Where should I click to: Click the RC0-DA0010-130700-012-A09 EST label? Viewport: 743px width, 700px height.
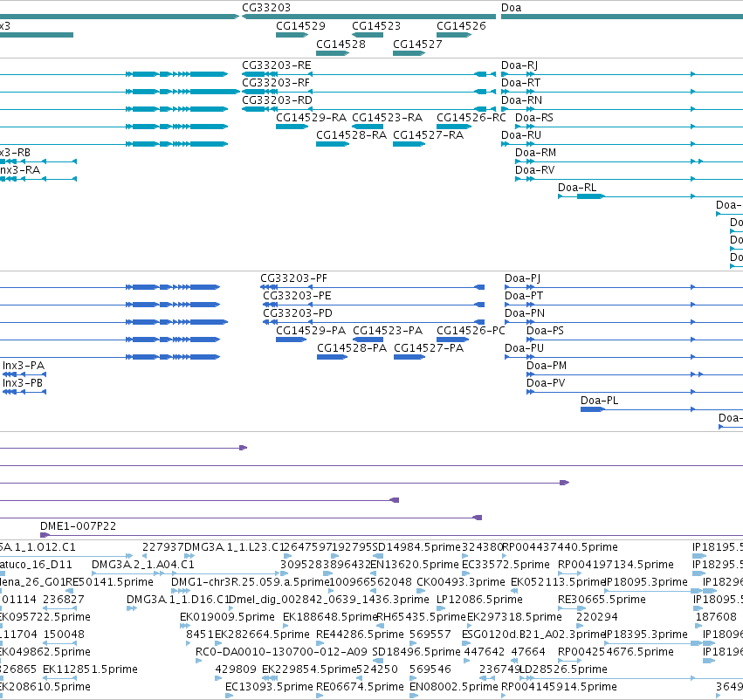click(281, 652)
